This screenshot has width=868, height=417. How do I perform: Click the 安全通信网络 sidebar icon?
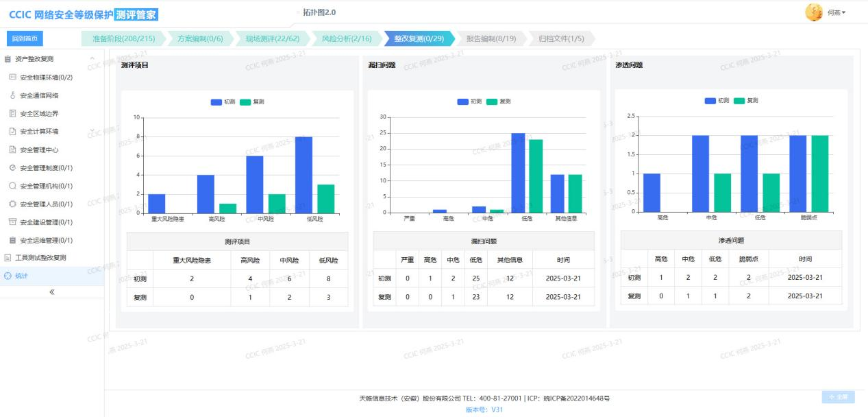tap(12, 95)
